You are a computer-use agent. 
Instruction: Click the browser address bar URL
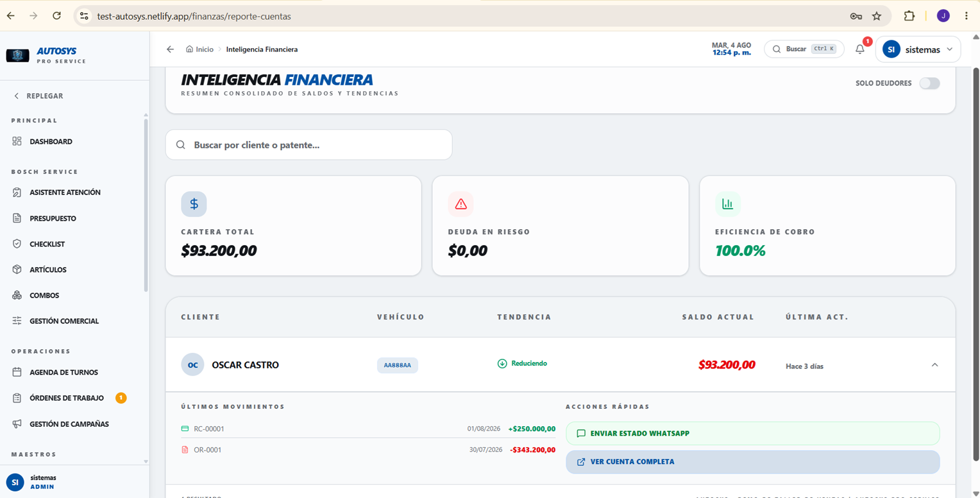[x=194, y=16]
